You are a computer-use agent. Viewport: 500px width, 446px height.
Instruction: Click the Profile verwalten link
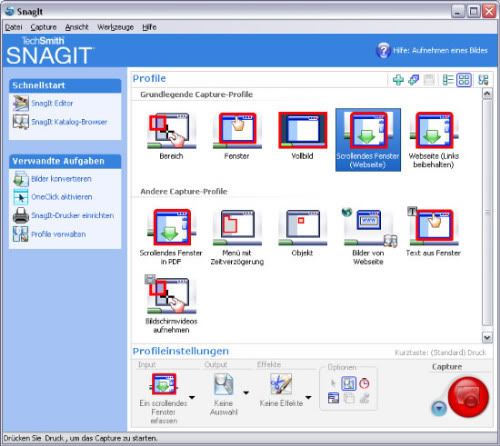[58, 234]
